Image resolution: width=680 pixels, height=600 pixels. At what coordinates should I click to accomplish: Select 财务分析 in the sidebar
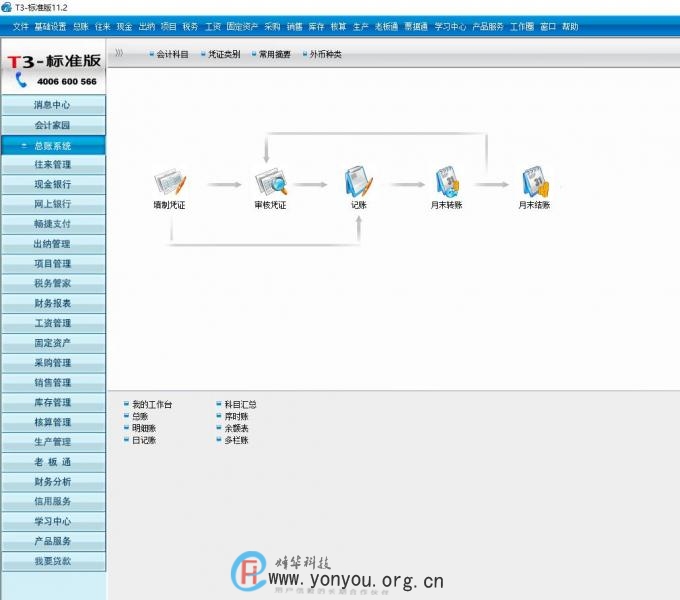53,482
